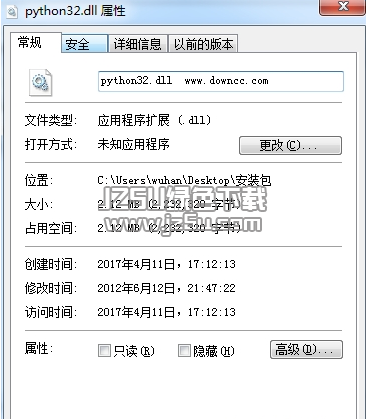Click the 创建时间 date value
This screenshot has width=366, height=419.
tap(166, 264)
